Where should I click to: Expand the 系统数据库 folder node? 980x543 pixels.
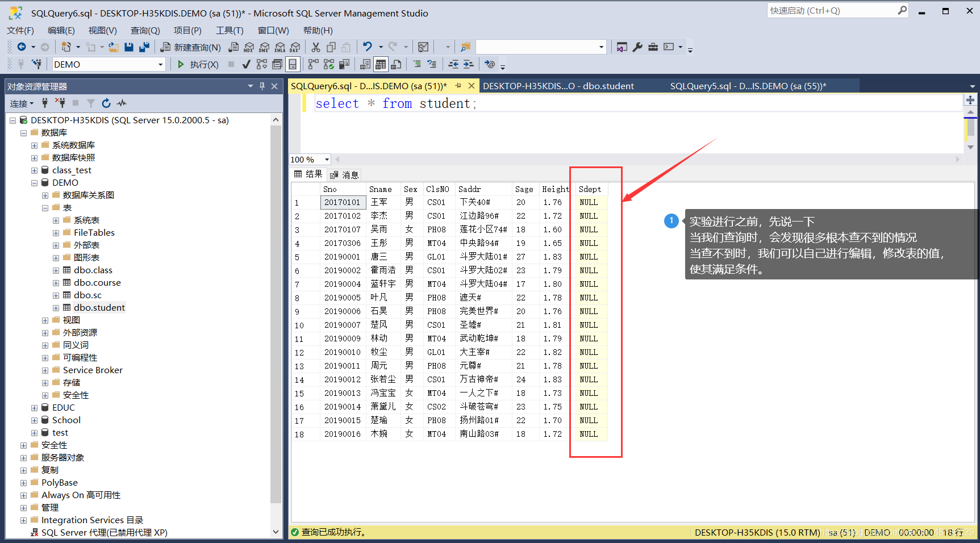tap(35, 145)
